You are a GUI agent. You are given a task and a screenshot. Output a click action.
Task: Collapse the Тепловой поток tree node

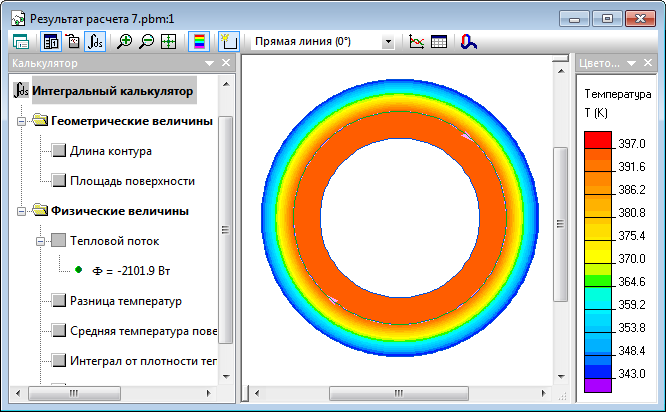tap(40, 241)
